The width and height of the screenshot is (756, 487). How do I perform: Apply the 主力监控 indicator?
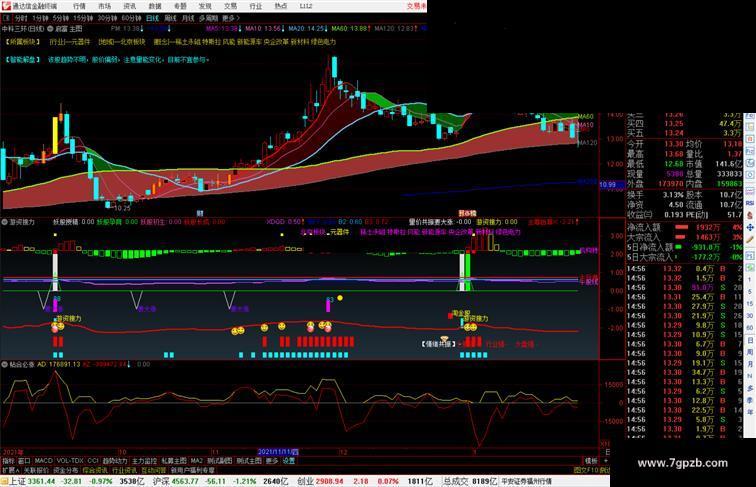click(145, 461)
